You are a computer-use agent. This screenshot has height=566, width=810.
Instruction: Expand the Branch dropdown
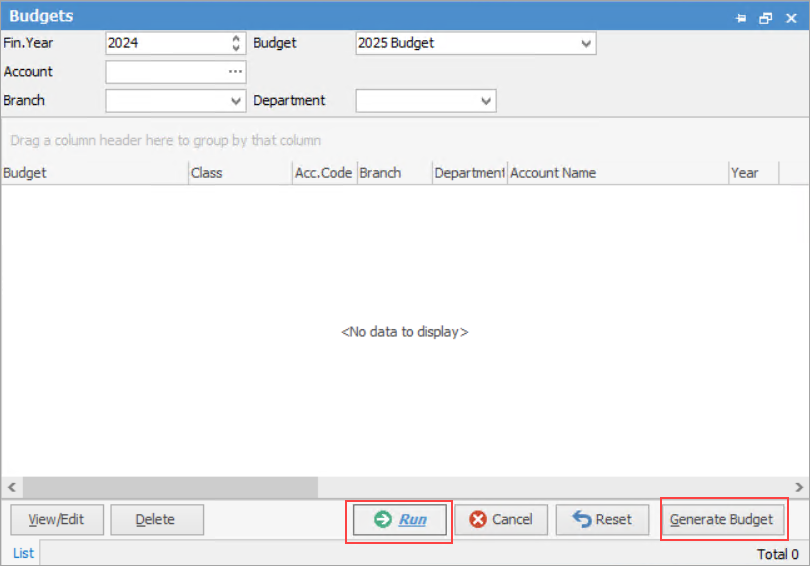point(236,101)
